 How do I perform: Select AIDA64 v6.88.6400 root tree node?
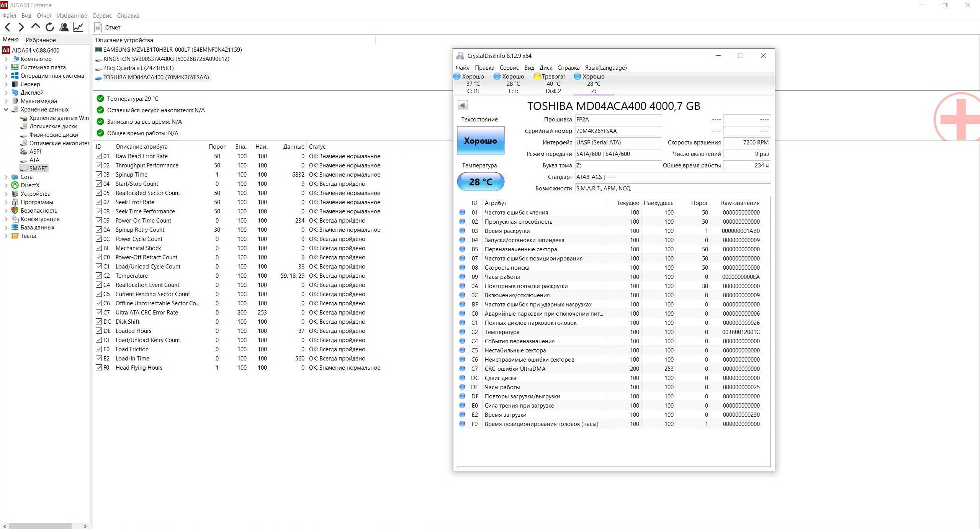click(x=31, y=50)
